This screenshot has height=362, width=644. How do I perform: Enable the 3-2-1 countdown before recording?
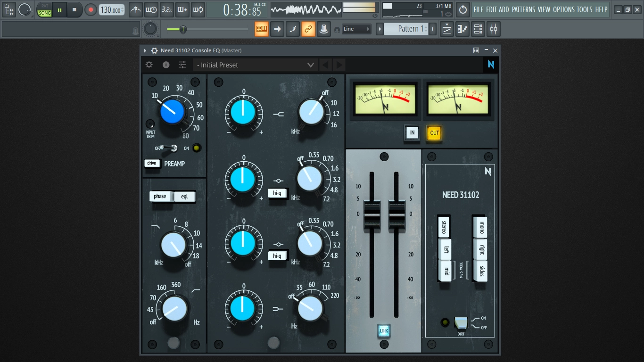point(166,9)
